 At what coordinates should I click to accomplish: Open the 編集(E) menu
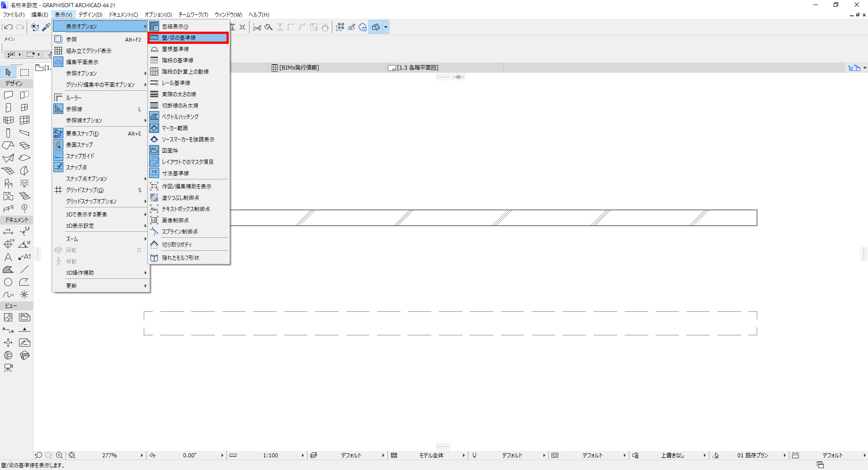pos(40,15)
